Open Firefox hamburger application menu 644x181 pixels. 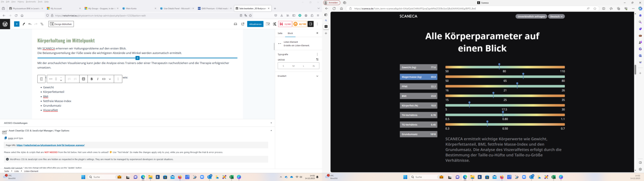point(318,15)
